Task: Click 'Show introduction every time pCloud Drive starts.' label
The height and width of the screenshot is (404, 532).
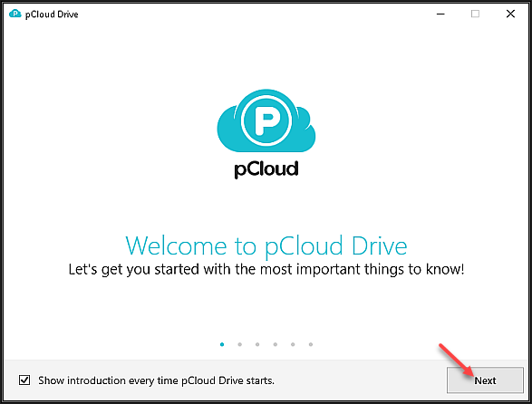Action: (x=156, y=380)
